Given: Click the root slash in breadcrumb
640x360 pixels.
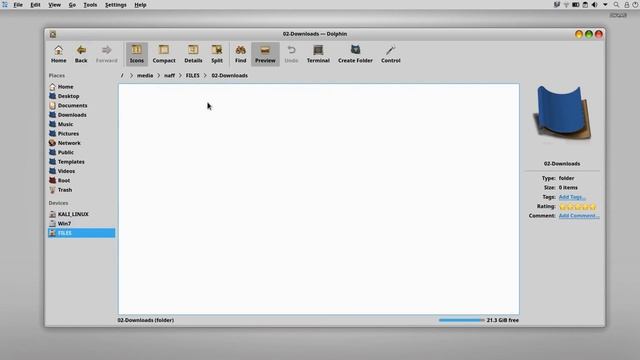Looking at the screenshot, I should coord(122,76).
